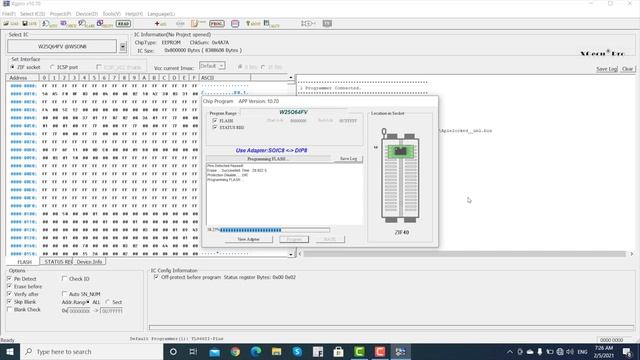The image size is (640, 360).
Task: Click the W25Q64FV @WSON8 chip select button
Action: [x=62, y=47]
